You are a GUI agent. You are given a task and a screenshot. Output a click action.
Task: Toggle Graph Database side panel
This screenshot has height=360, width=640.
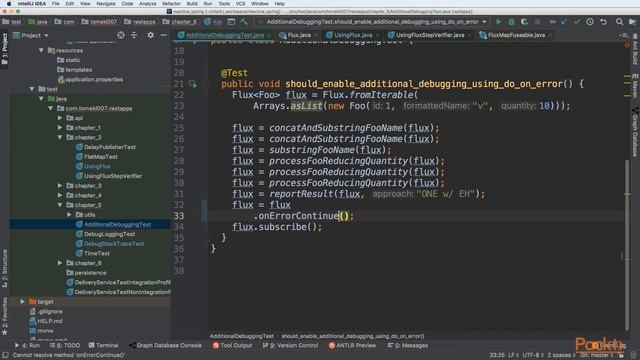tap(635, 132)
